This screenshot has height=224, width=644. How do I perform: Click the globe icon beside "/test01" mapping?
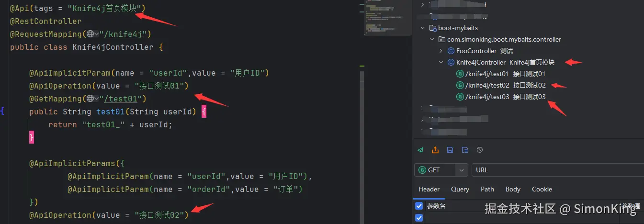pos(90,99)
